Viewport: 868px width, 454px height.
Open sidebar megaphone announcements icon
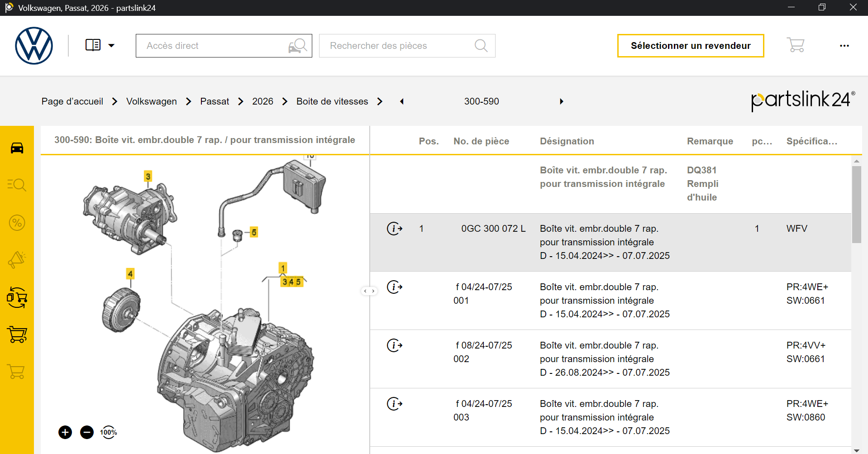[17, 260]
